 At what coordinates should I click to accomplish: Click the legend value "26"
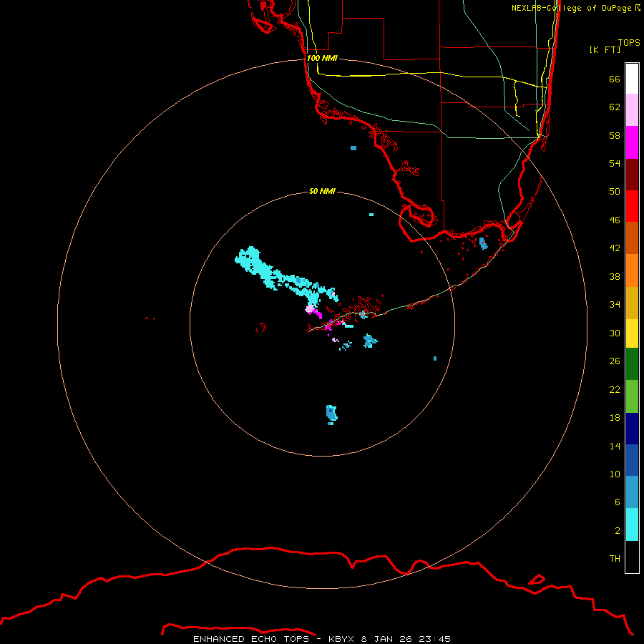pos(615,361)
